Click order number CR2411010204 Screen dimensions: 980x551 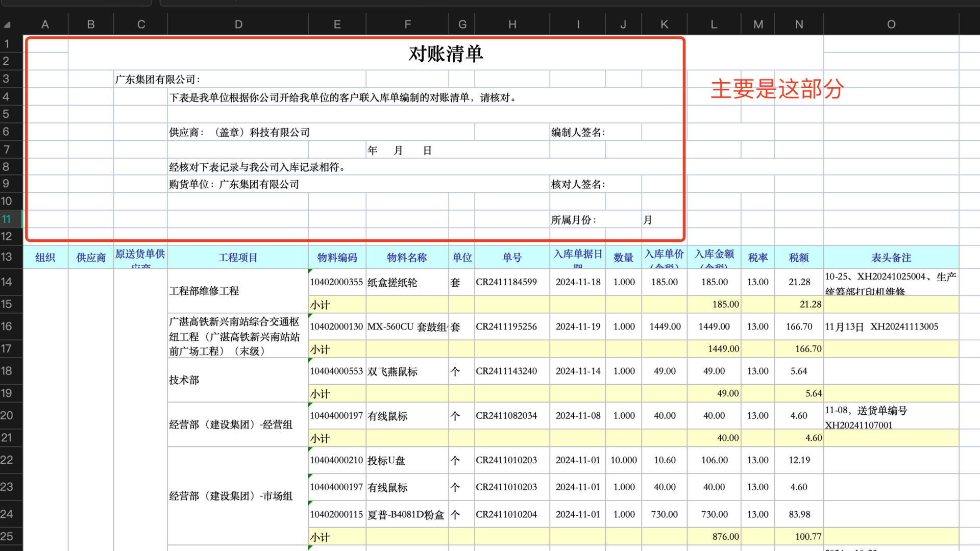point(512,514)
